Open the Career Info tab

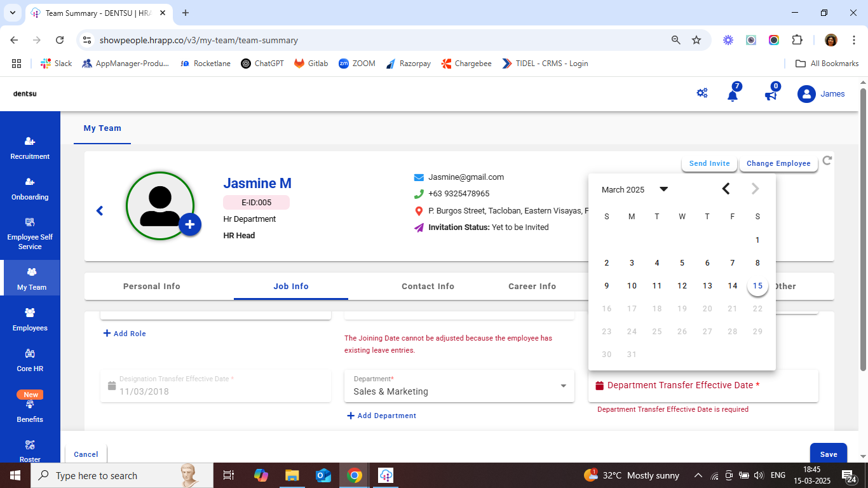[532, 287]
